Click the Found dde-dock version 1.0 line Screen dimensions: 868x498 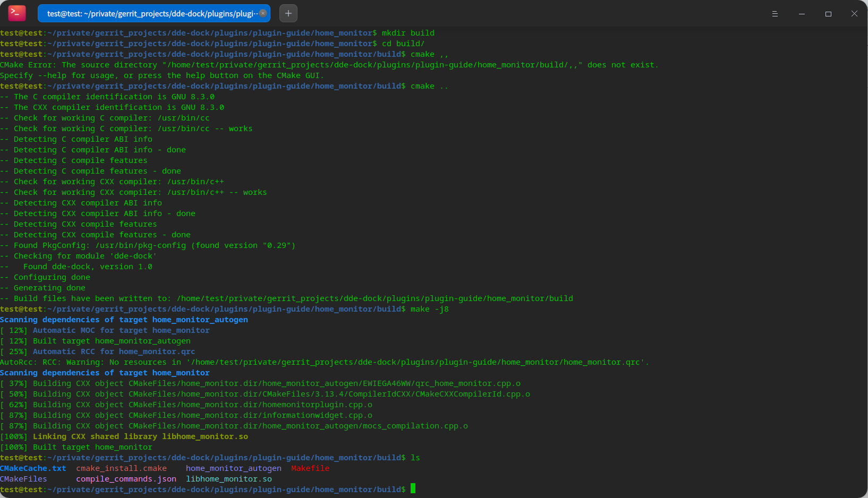point(77,267)
